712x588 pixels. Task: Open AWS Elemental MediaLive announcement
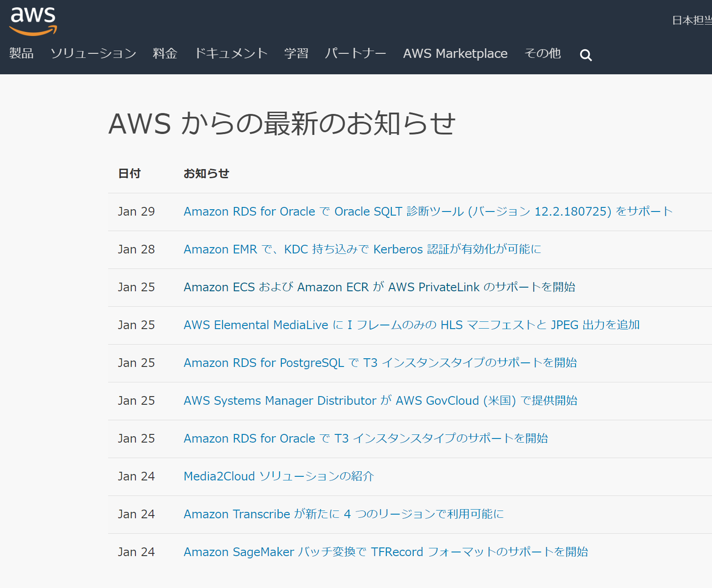(411, 325)
